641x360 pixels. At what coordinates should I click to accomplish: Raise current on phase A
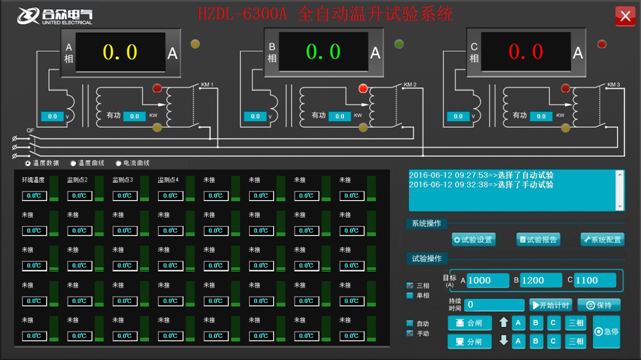518,323
